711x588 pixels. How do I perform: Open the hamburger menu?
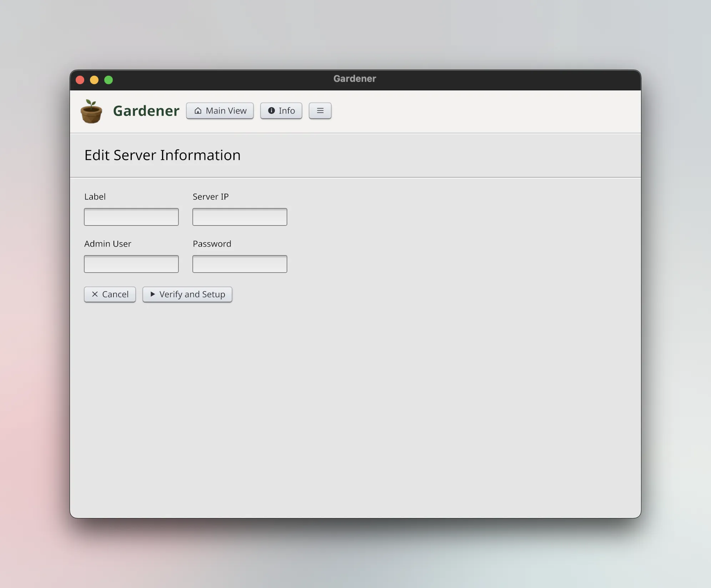[x=320, y=111]
